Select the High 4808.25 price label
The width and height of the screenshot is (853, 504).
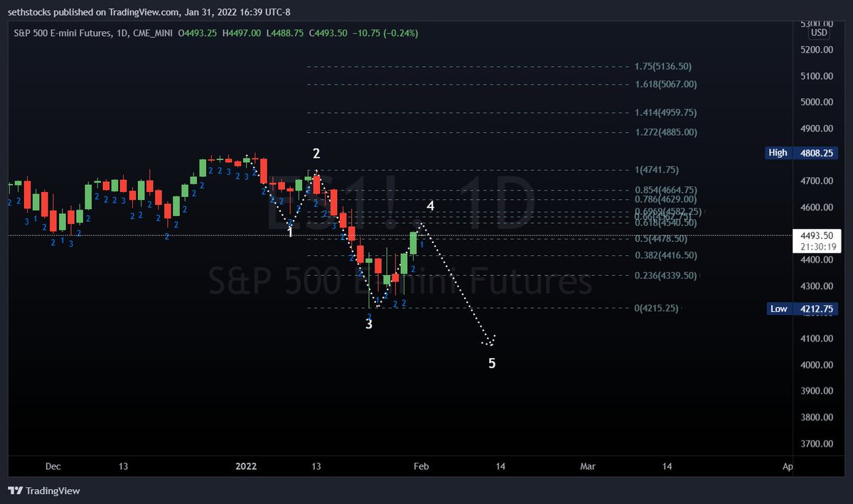tap(803, 152)
